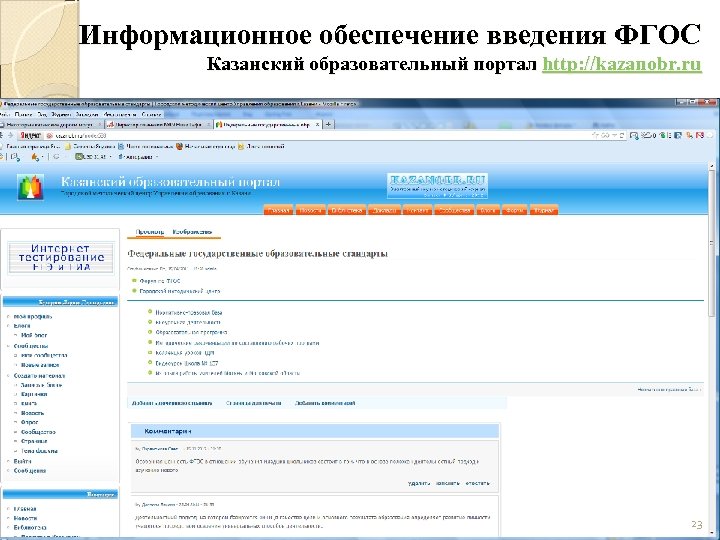The width and height of the screenshot is (720, 540).
Task: Click the Firefox-icon bookmark in bookmarks bar
Action: 205,146
